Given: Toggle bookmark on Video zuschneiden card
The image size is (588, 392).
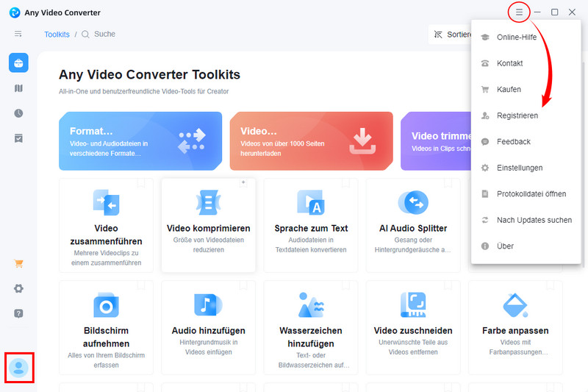Looking at the screenshot, I should pyautogui.click(x=448, y=285).
